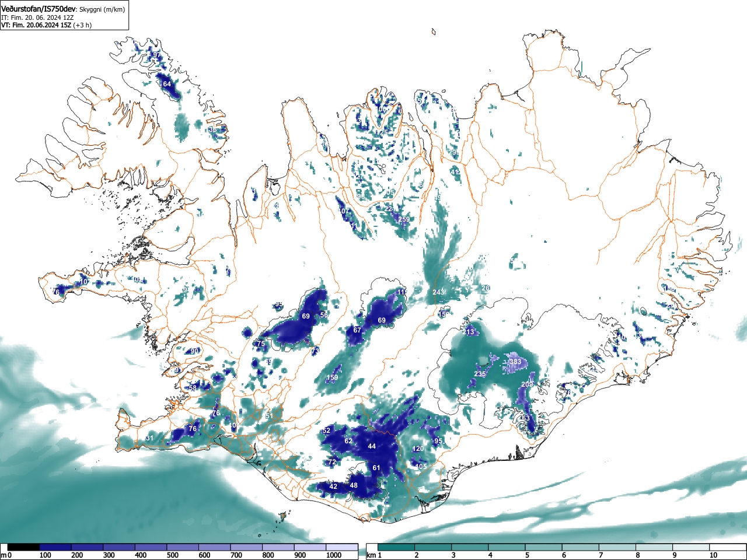Click the "42" visibility value on the map
The width and height of the screenshot is (747, 560).
click(x=333, y=487)
